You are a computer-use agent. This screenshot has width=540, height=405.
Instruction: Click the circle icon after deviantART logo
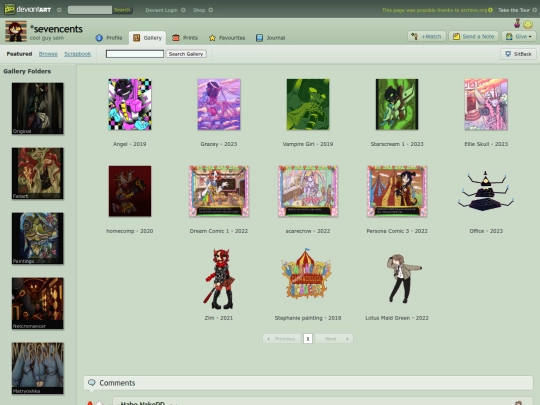point(59,10)
